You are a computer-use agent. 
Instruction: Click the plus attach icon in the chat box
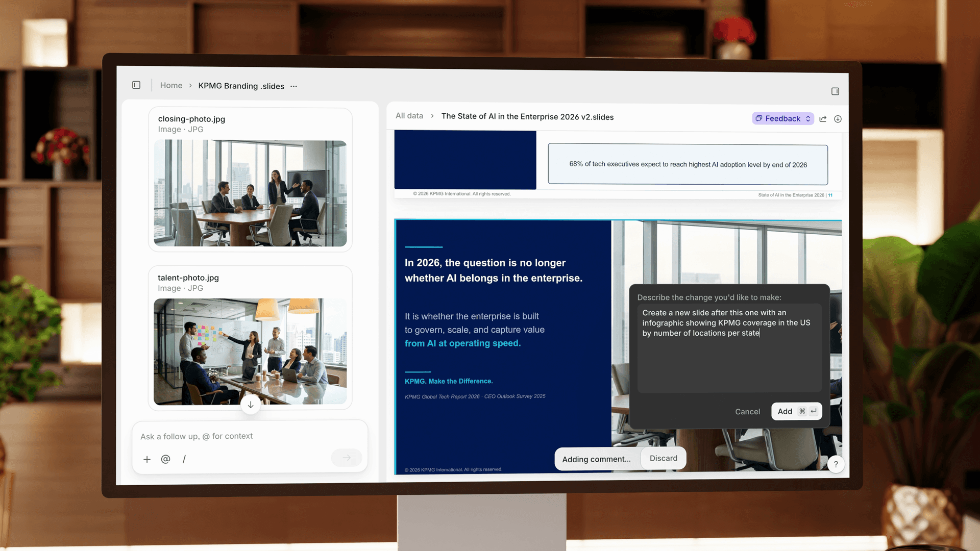click(x=147, y=459)
